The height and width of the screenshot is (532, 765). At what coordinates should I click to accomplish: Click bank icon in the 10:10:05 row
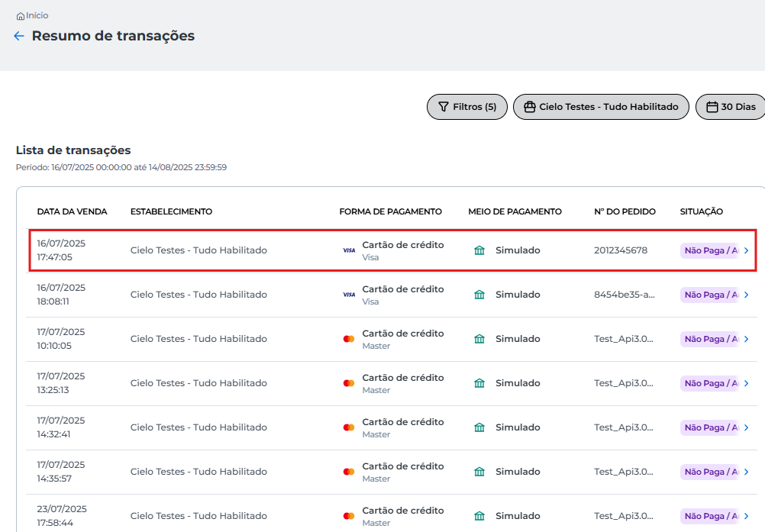click(479, 339)
